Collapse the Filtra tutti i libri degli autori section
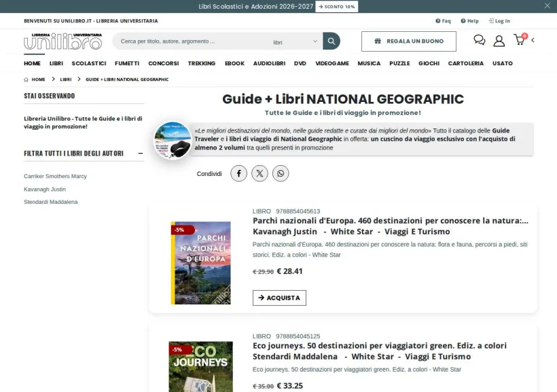557x392 pixels. pyautogui.click(x=141, y=153)
